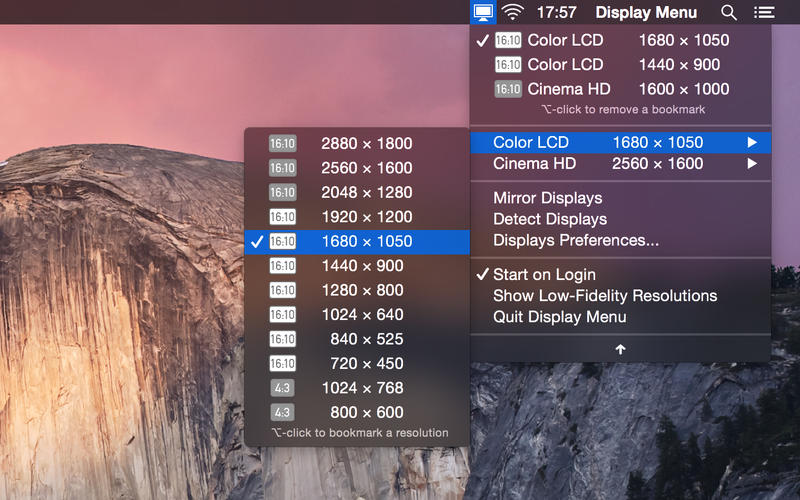
Task: Click the Display Menu monitor icon in menu bar
Action: point(483,12)
